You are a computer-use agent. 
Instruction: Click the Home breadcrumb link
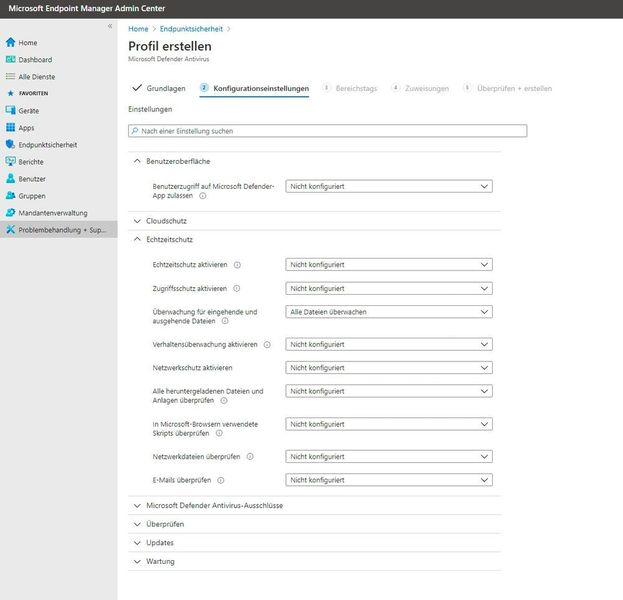(x=138, y=29)
